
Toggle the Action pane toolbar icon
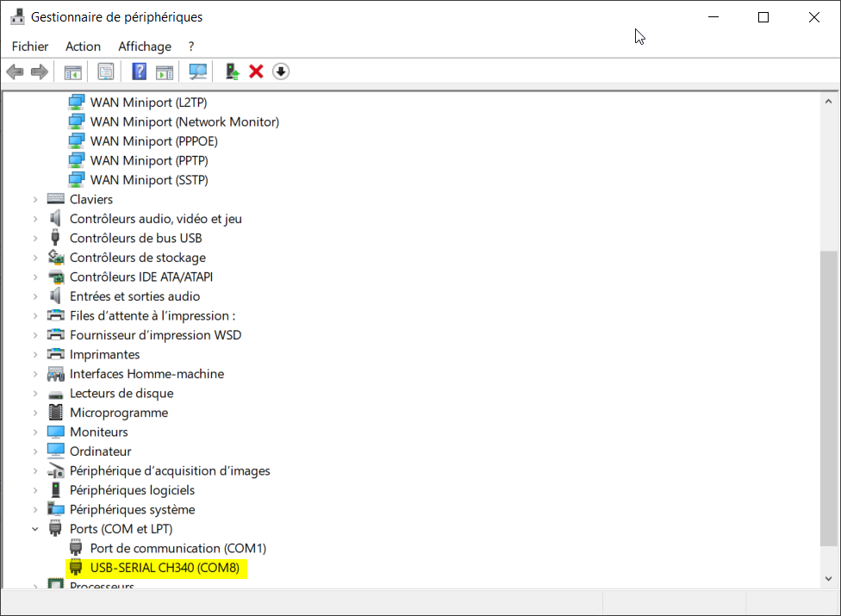[x=165, y=72]
